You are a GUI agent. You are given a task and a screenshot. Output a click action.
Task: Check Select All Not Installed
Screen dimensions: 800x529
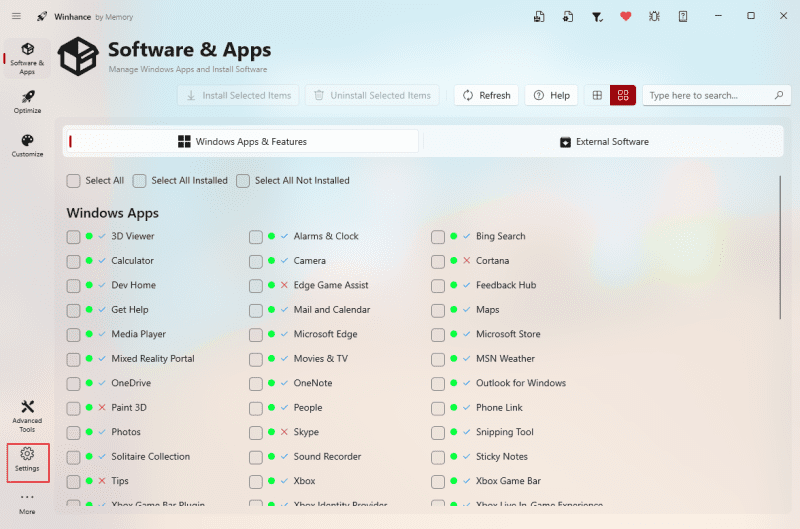[x=243, y=181]
